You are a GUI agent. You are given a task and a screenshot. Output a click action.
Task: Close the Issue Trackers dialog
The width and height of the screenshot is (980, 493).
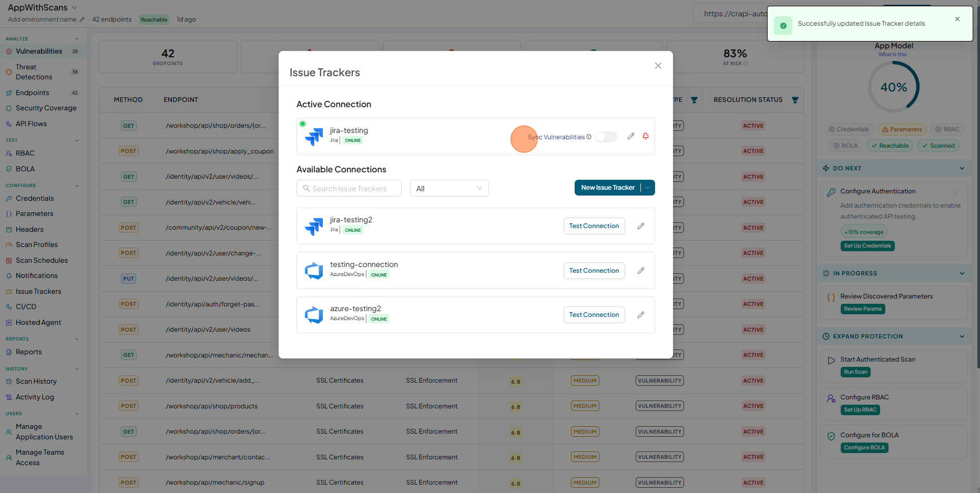(x=658, y=66)
